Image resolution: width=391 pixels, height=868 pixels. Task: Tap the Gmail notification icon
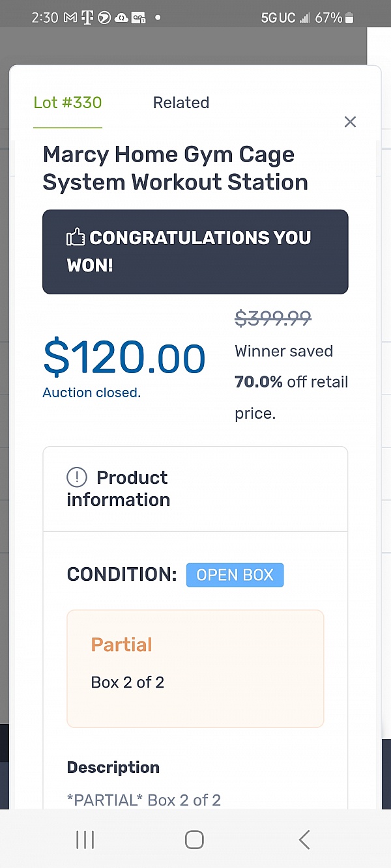(70, 18)
